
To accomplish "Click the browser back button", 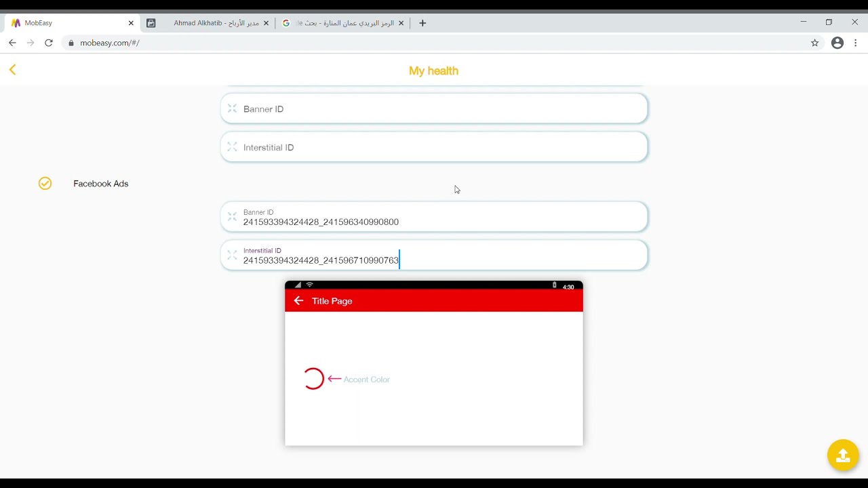I will [12, 43].
